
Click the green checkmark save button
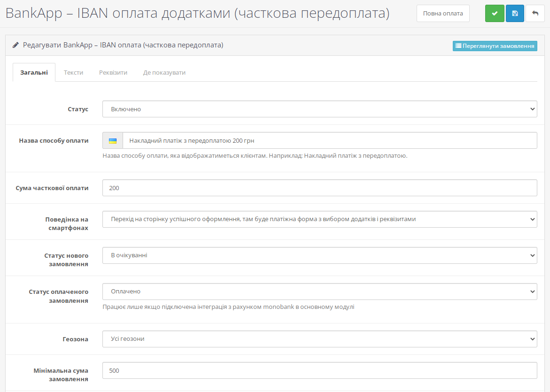point(495,14)
